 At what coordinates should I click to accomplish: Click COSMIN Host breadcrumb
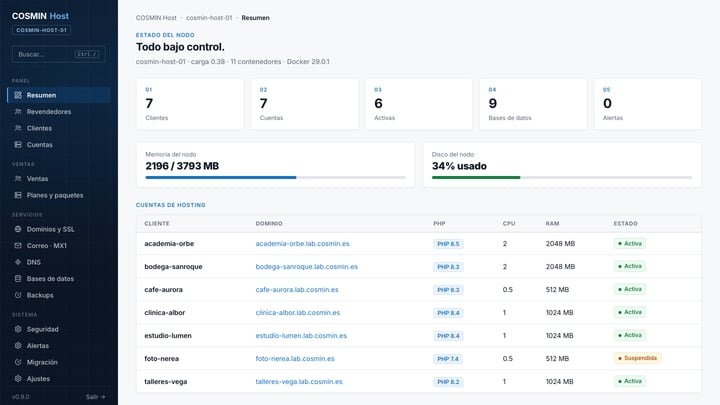click(x=156, y=18)
